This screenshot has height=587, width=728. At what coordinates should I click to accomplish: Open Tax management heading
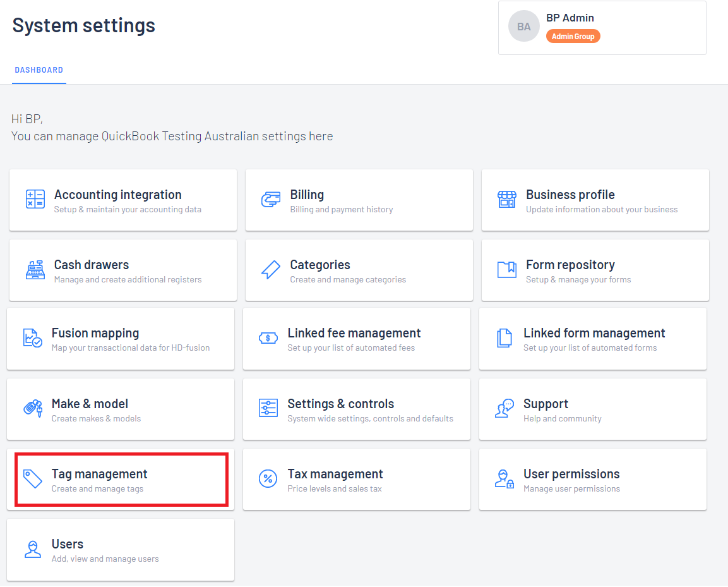[x=335, y=474]
